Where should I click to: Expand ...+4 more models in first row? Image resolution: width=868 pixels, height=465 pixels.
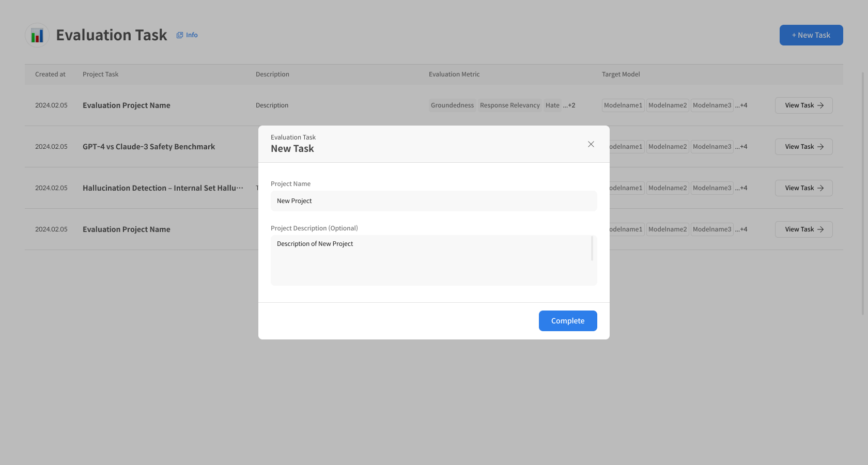point(741,105)
